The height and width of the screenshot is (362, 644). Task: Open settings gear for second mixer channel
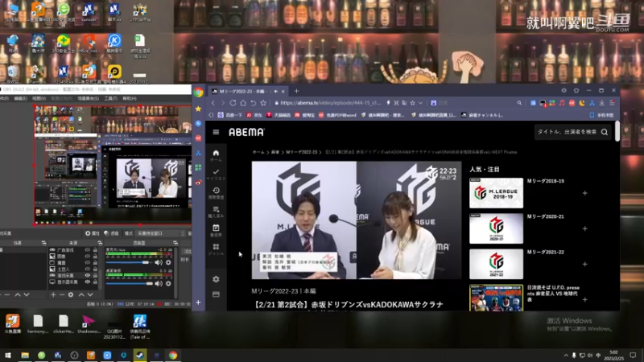168,283
